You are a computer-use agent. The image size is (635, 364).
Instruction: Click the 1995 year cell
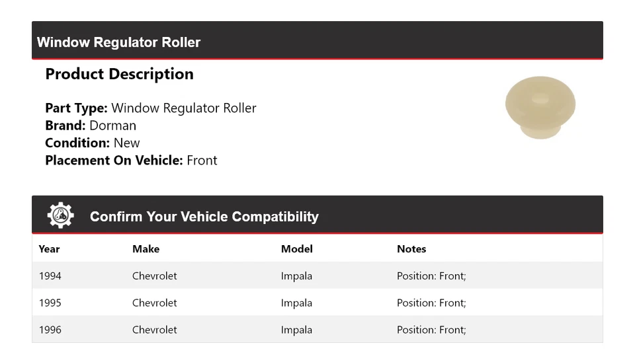click(50, 303)
